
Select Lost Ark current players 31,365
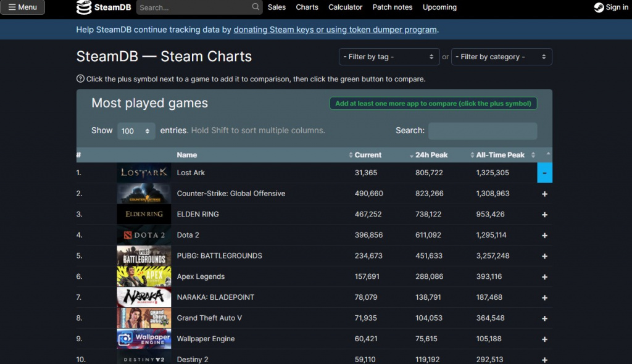[x=366, y=173]
